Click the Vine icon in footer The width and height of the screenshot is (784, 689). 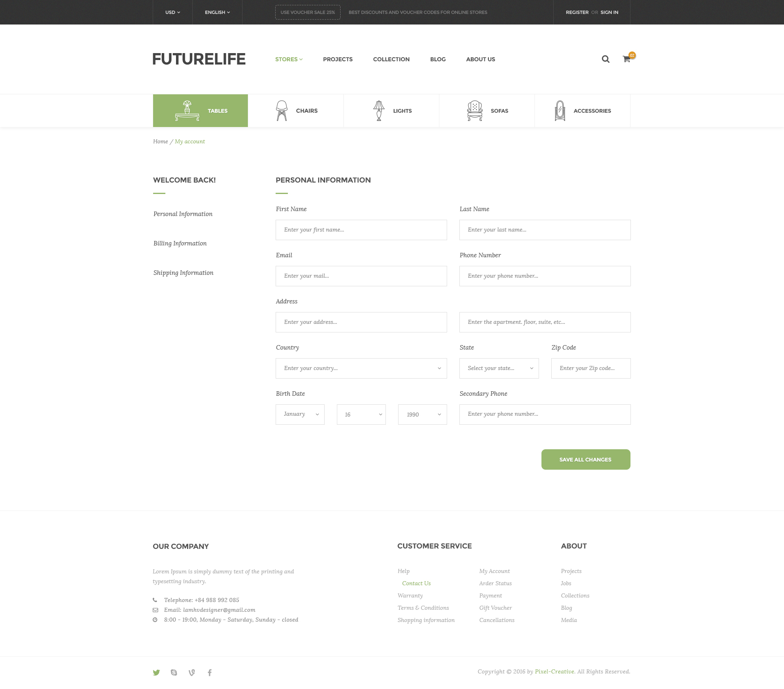192,672
